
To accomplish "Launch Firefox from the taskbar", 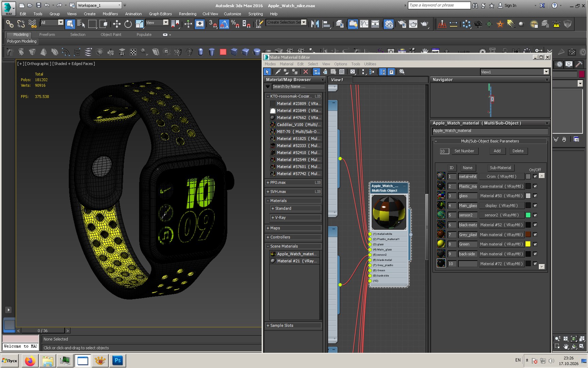I will 30,361.
